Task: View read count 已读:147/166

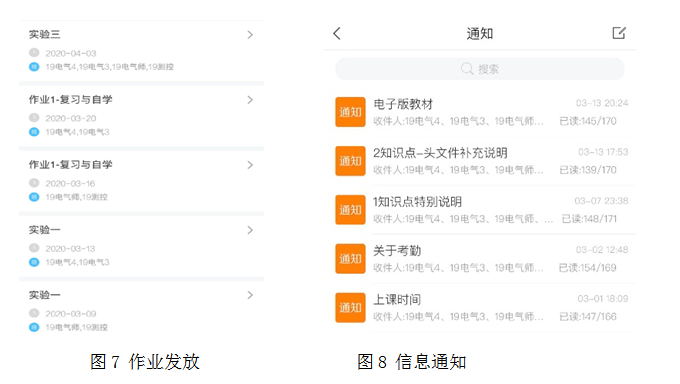Action: pos(588,317)
